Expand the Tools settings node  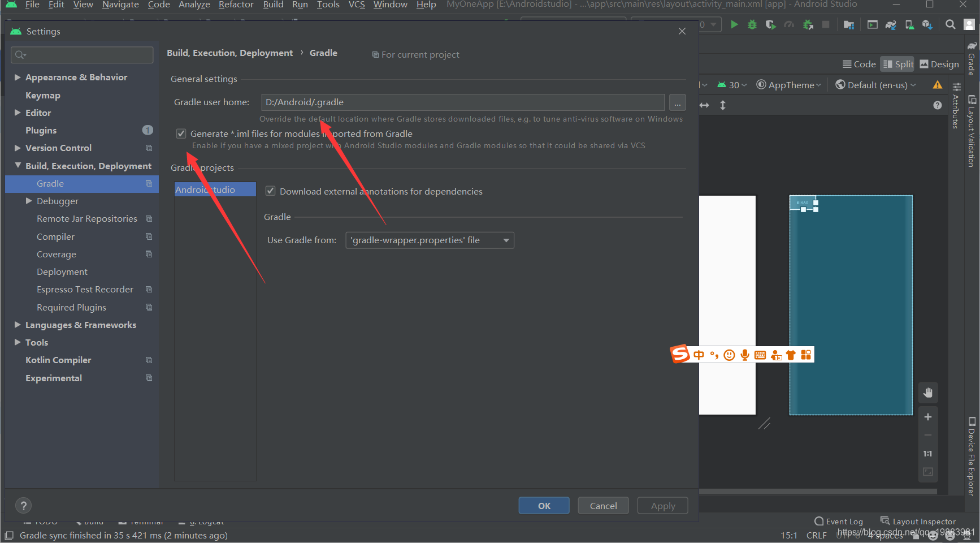[18, 342]
